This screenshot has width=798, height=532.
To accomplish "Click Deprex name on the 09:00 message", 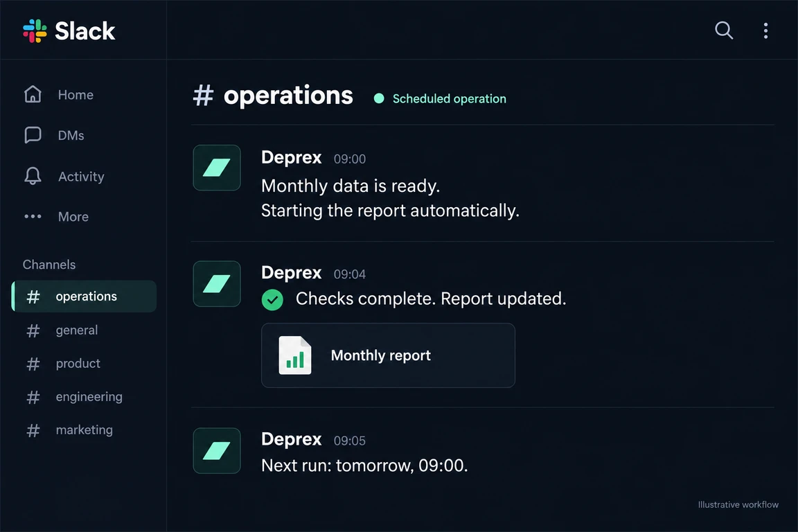I will (291, 157).
